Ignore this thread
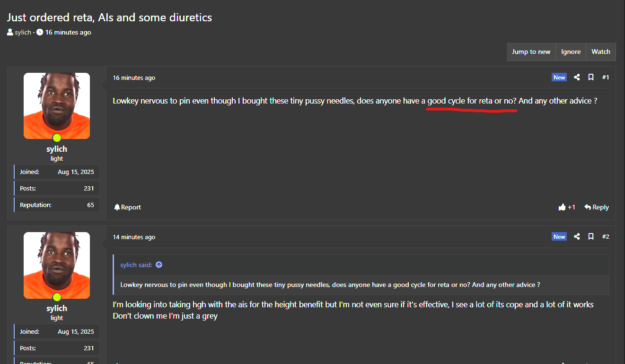Image resolution: width=625 pixels, height=364 pixels. pos(571,52)
